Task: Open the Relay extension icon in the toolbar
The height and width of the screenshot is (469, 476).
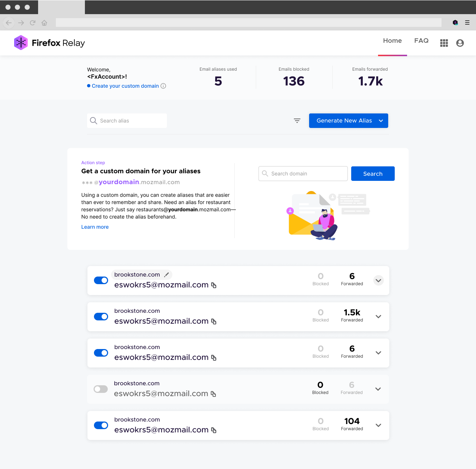Action: (x=455, y=22)
